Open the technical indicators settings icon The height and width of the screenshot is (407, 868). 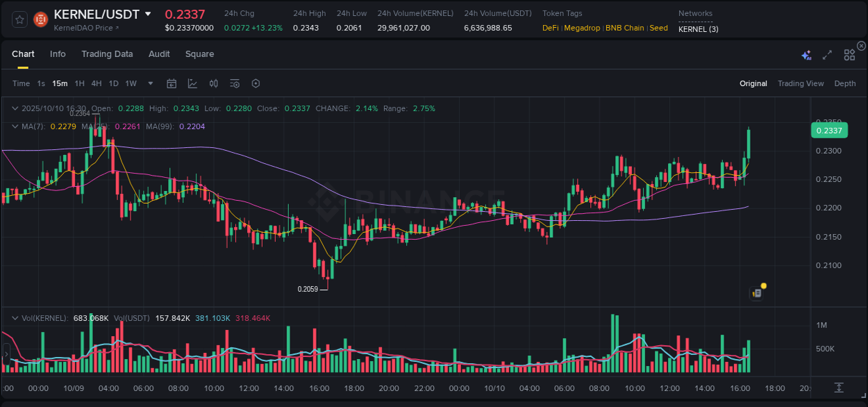(x=234, y=83)
